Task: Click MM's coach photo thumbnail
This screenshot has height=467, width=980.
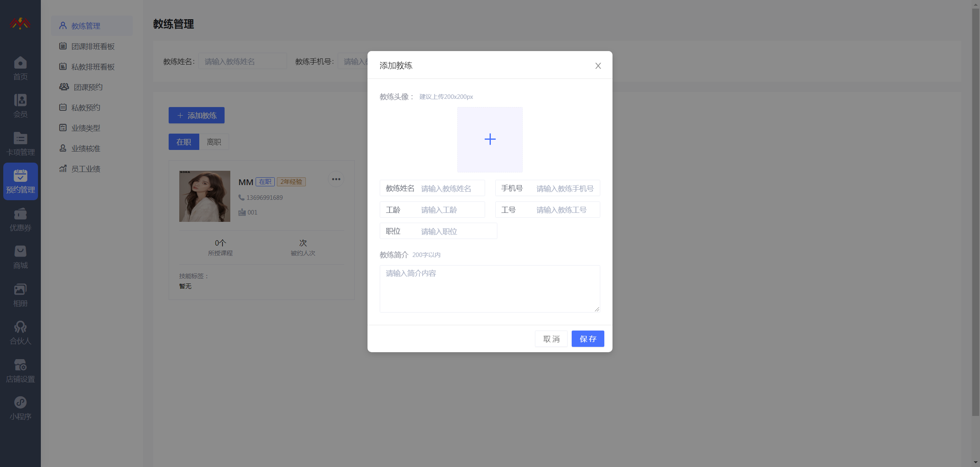Action: [x=205, y=196]
